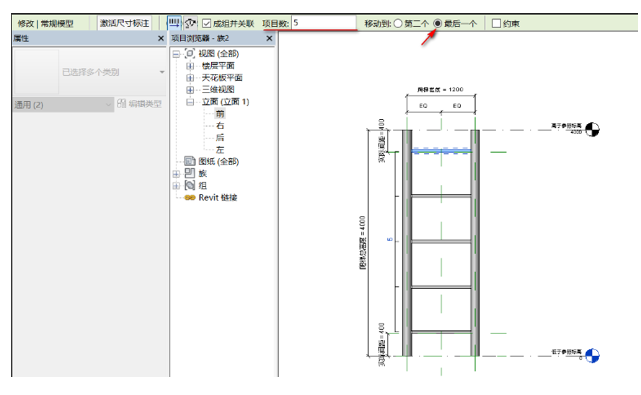Click the upper level head symbol

coord(592,130)
